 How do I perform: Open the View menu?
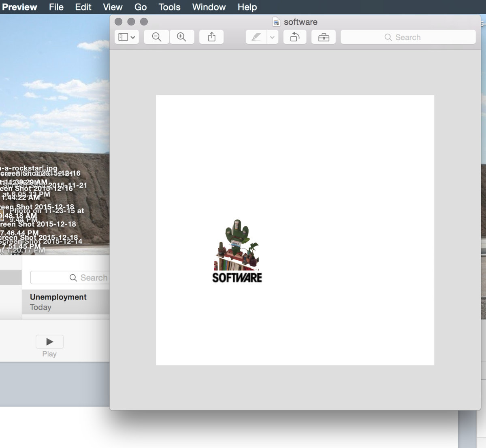tap(113, 7)
